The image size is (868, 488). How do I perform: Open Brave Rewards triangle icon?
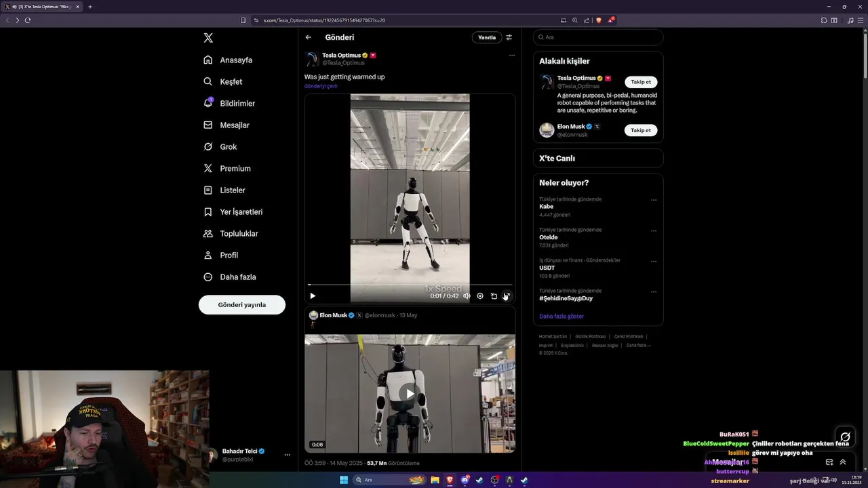[x=611, y=20]
